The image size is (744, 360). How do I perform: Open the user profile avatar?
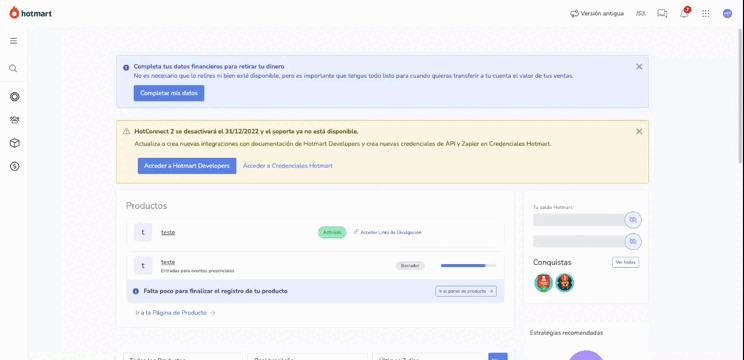(727, 14)
